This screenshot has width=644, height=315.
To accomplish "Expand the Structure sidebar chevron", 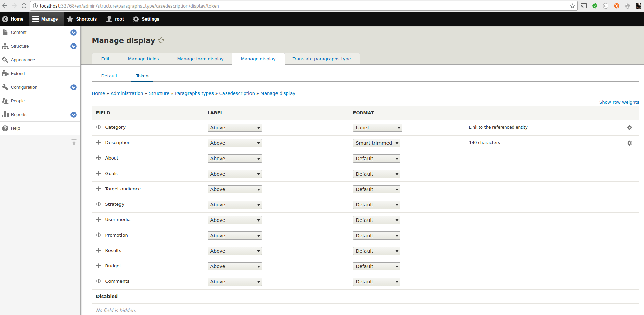I will (x=74, y=46).
